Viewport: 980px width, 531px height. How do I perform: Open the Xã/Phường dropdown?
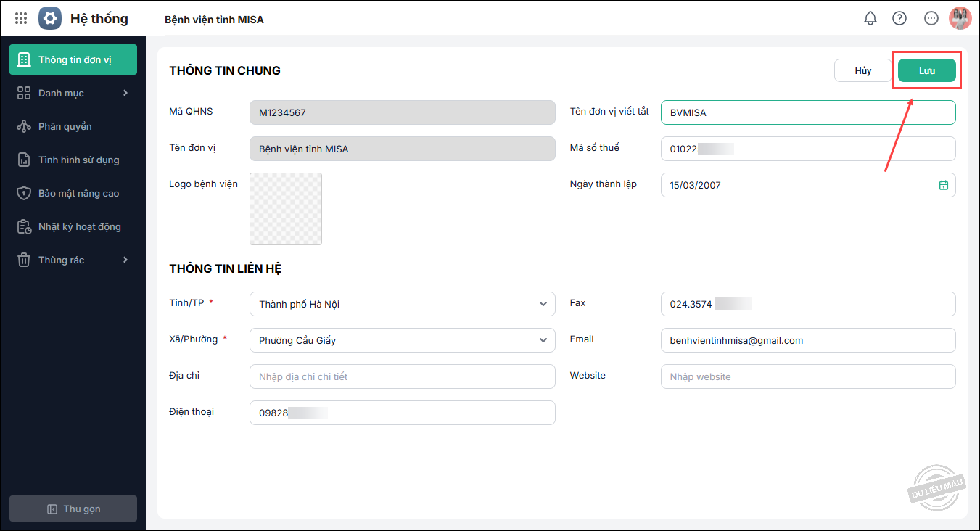(x=543, y=340)
